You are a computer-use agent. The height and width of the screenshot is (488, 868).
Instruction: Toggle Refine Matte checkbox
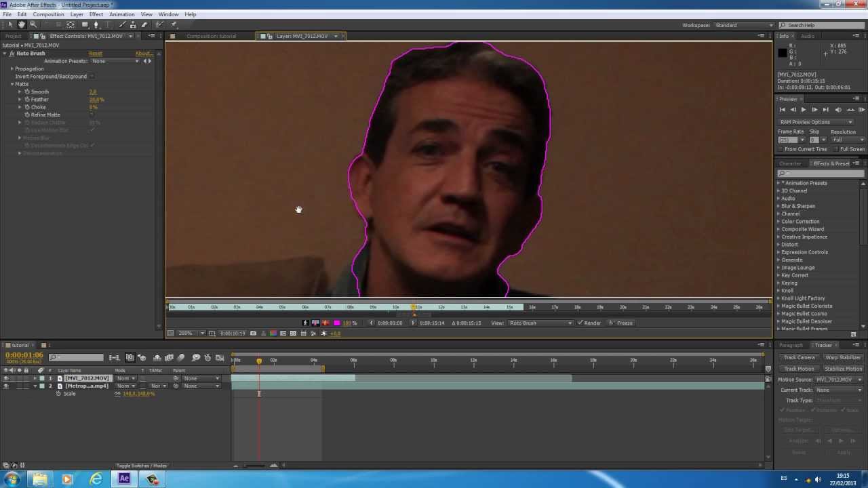(x=92, y=115)
